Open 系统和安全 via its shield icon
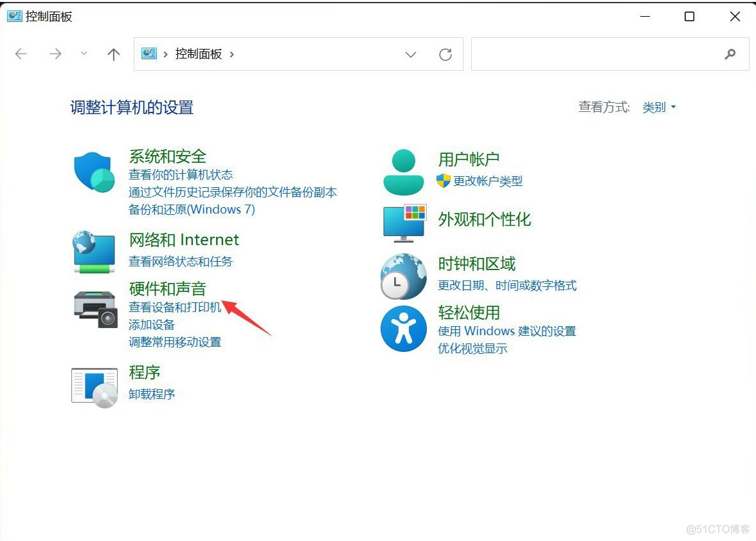Screen dimensions: 756x541 pos(94,172)
